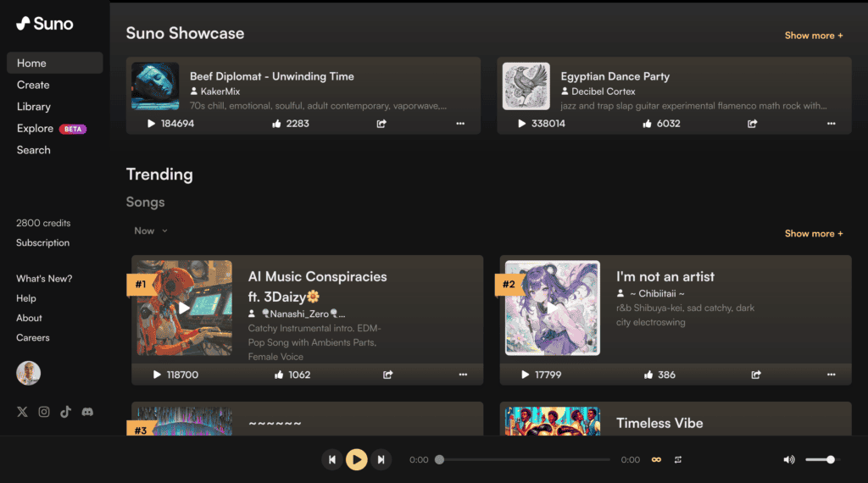Open the Now time-range dropdown

pos(151,230)
